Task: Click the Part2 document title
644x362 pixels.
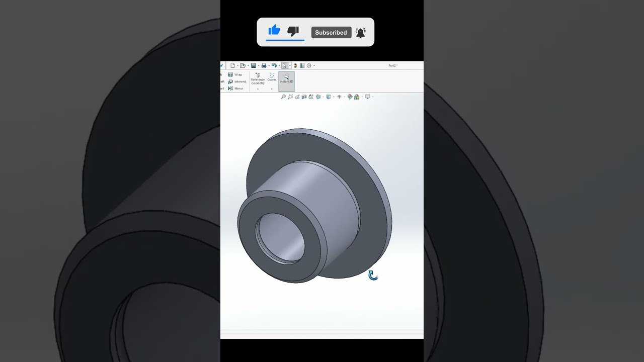Action: coord(393,65)
